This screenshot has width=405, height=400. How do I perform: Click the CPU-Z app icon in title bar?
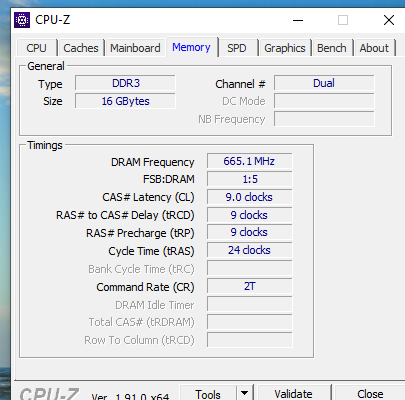[x=22, y=20]
